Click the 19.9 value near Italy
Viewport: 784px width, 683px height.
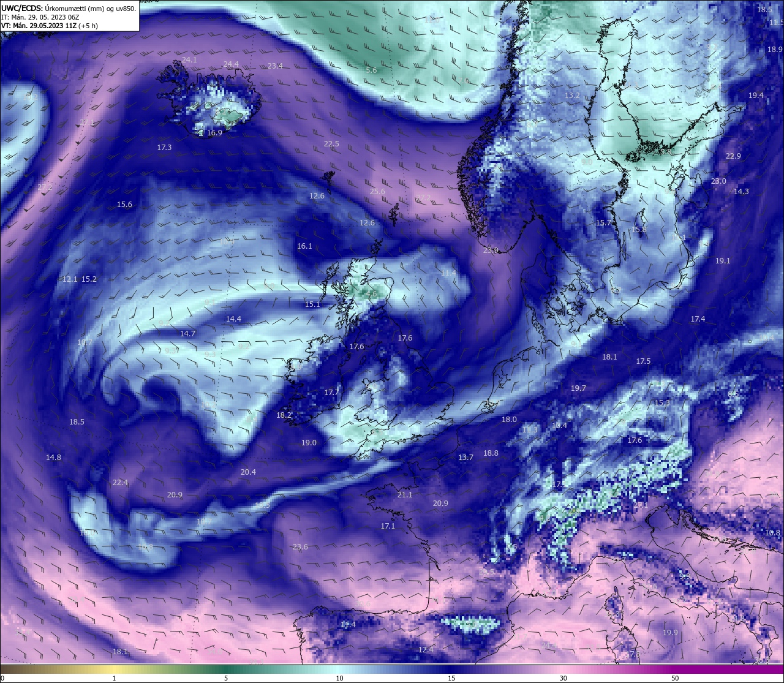coord(670,633)
